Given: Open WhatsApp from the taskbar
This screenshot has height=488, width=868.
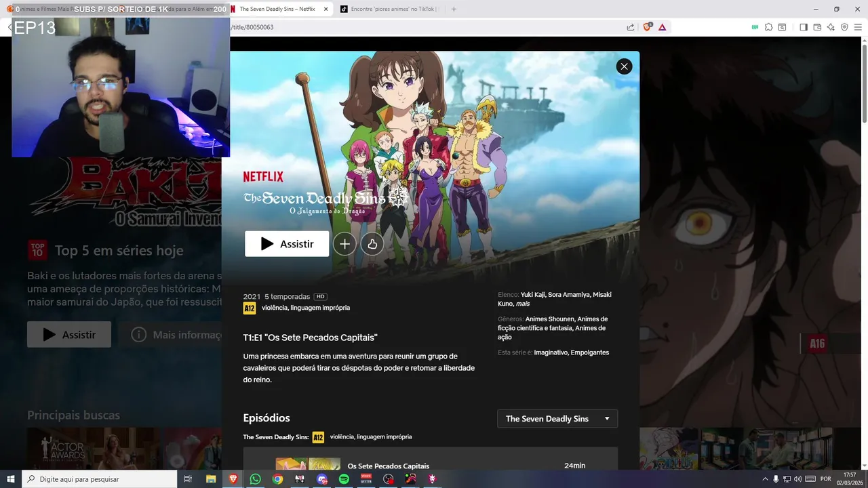Looking at the screenshot, I should click(255, 479).
